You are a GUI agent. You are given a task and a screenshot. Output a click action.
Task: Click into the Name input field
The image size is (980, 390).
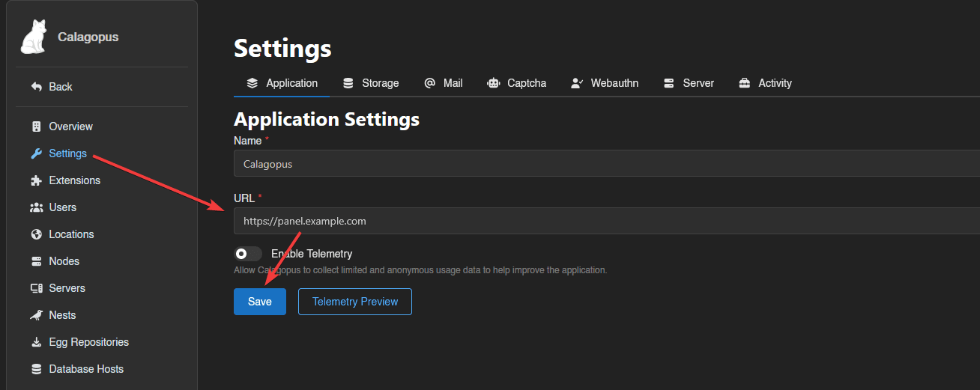(x=599, y=163)
